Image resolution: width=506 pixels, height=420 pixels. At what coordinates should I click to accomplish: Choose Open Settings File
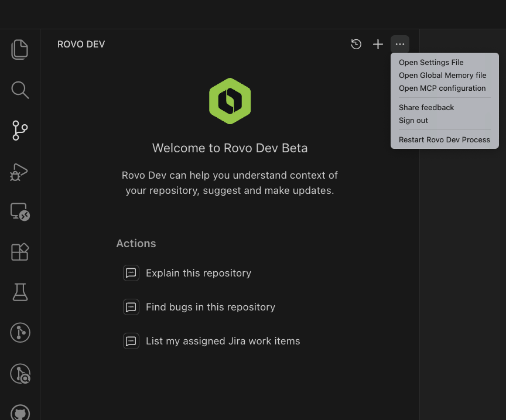(445, 62)
